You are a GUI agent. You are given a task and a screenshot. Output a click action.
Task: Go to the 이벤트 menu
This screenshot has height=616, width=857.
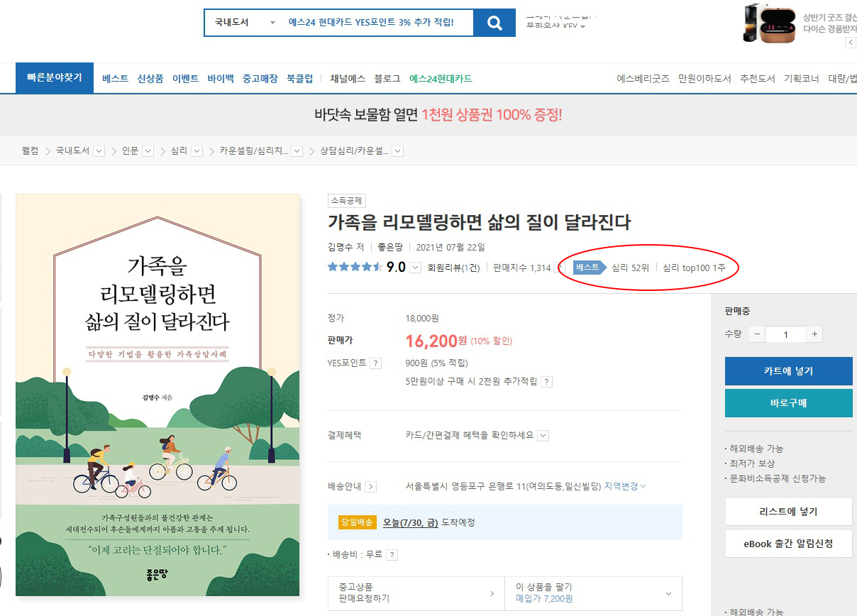pyautogui.click(x=185, y=79)
